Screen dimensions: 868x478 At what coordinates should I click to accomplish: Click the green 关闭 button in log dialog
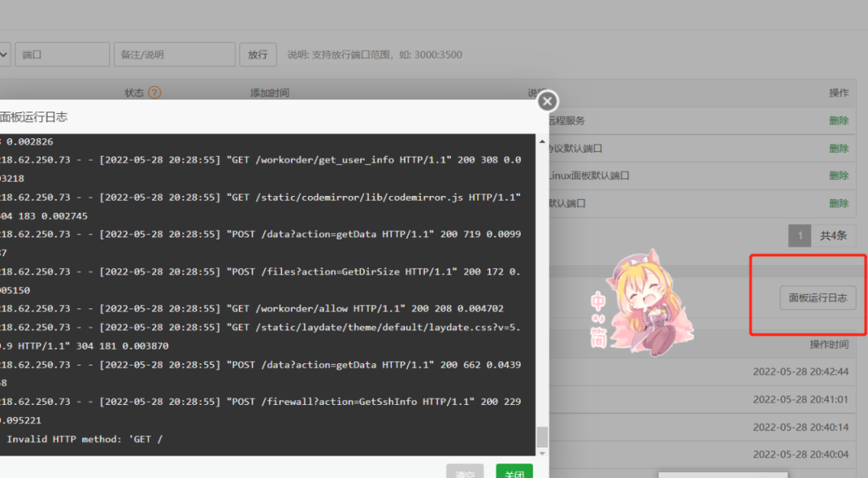pyautogui.click(x=514, y=472)
